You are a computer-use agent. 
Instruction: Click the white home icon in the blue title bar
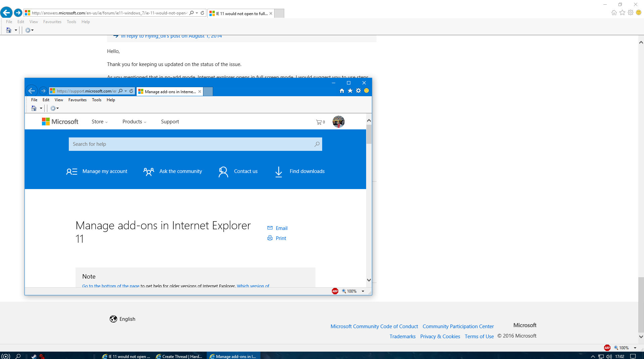342,91
